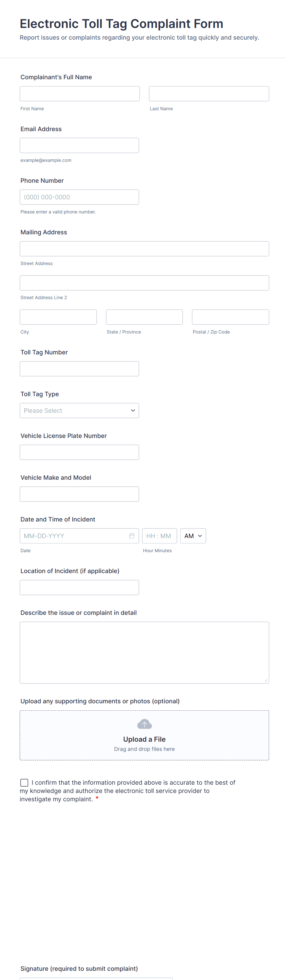
Task: Click the complaint description text area
Action: click(x=144, y=652)
